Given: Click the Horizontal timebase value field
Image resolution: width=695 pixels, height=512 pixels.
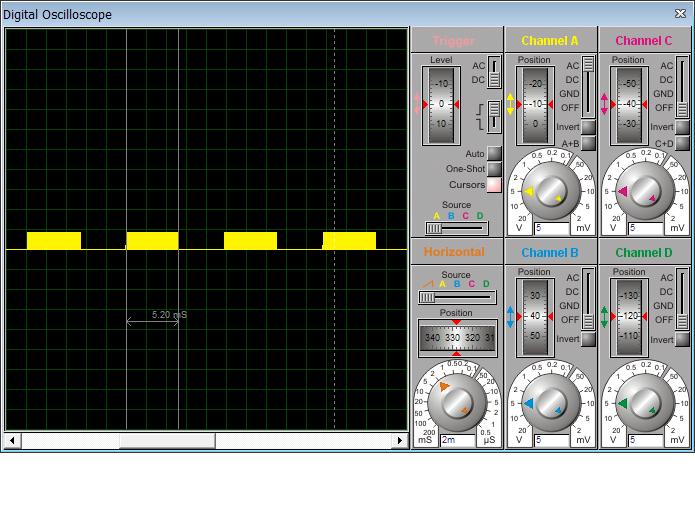Looking at the screenshot, I should point(457,440).
